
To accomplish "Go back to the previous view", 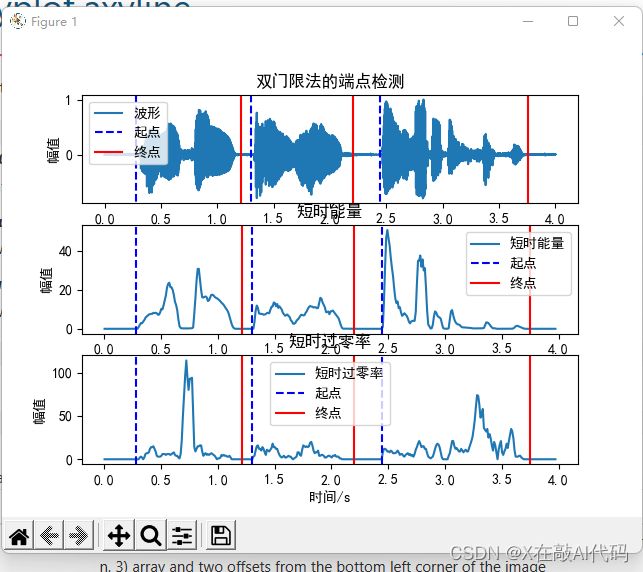I will click(x=49, y=536).
